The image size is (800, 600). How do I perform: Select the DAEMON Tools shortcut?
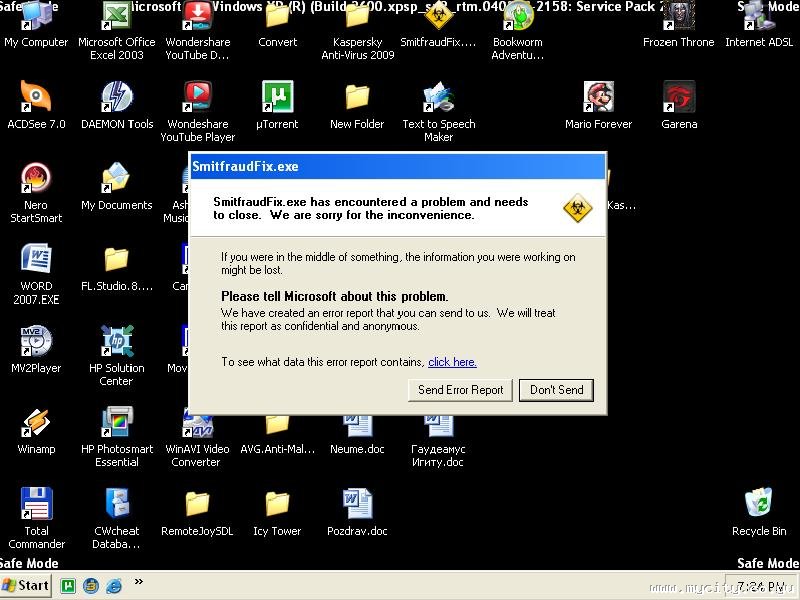117,105
